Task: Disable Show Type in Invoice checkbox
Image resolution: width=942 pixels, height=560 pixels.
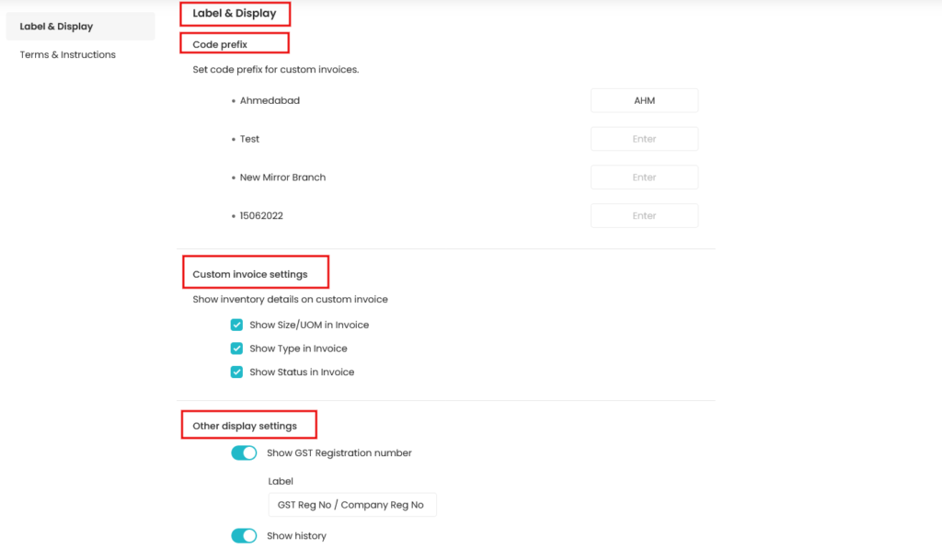Action: click(236, 349)
